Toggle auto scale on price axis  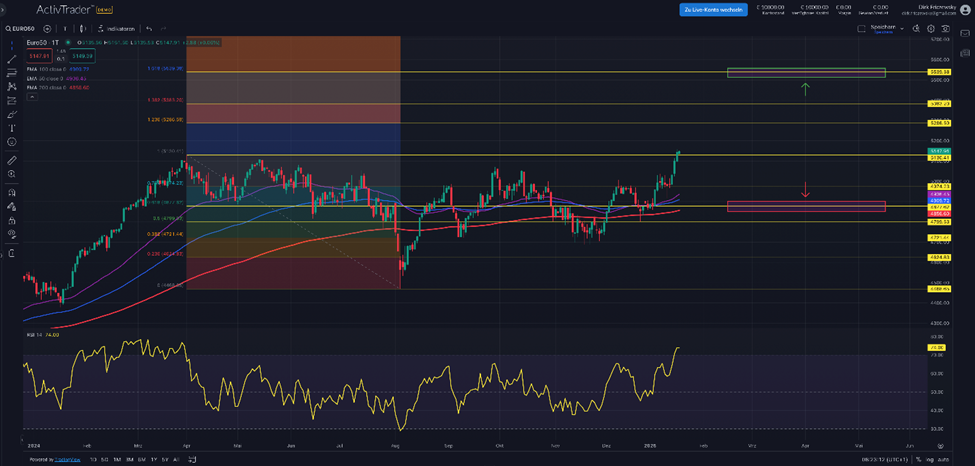(x=944, y=459)
